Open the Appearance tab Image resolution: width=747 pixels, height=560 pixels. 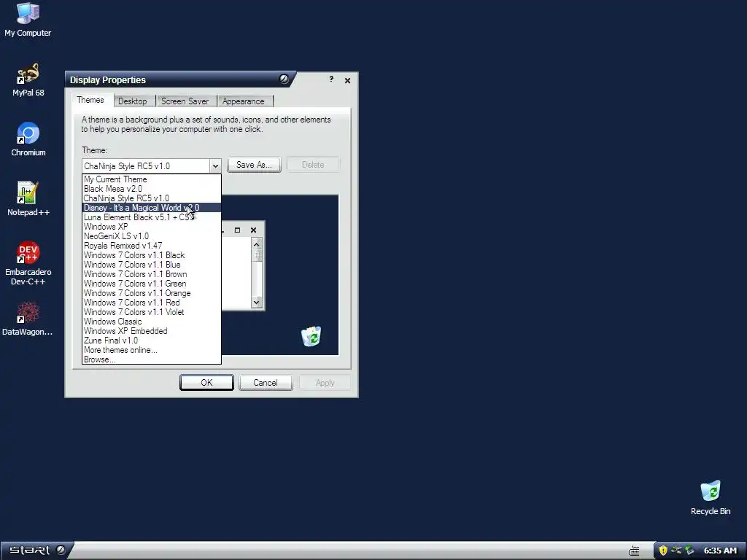(x=244, y=101)
